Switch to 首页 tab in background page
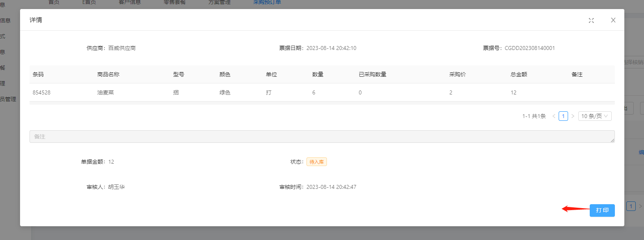Viewport: 644px width, 240px height. [x=54, y=2]
